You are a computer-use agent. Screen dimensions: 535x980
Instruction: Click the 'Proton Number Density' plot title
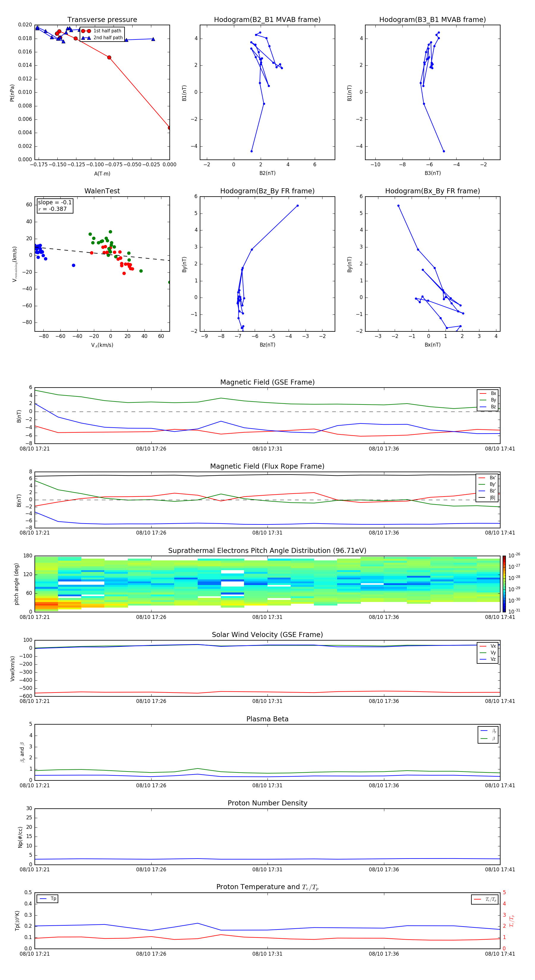(267, 803)
